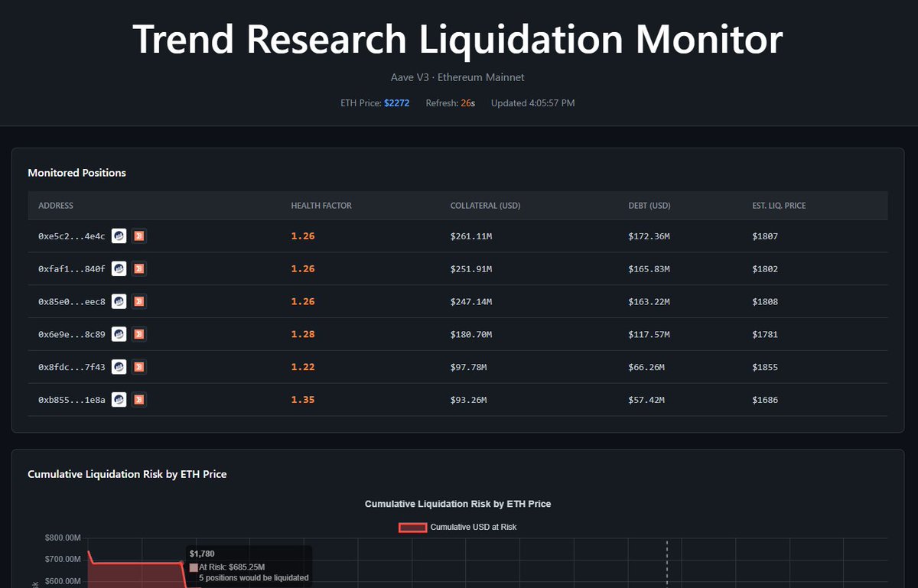Open the blue Etherscan icon for 0x85e0...eec8

(x=119, y=302)
